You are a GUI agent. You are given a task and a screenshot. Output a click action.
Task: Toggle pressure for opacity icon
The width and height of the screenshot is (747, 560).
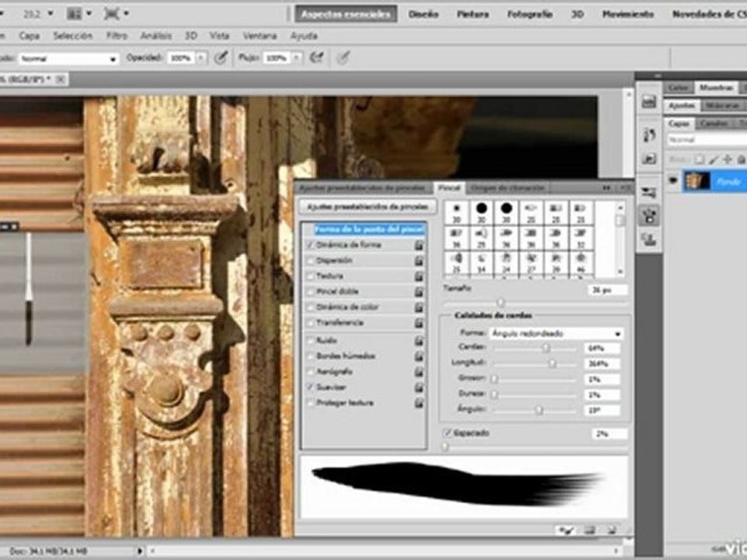pos(220,58)
